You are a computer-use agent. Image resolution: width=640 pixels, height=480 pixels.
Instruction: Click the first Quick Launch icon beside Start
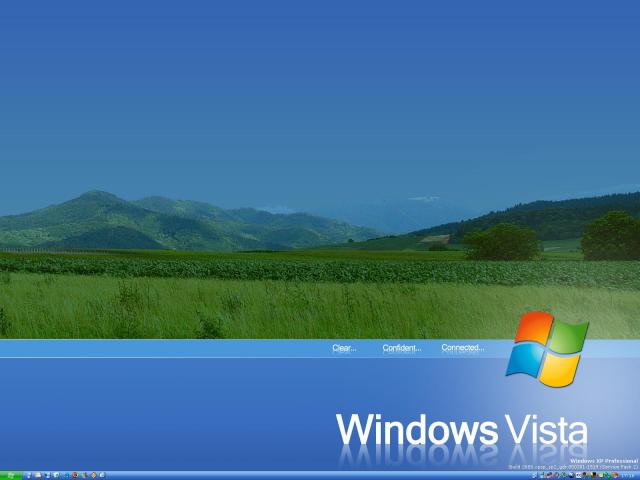[29, 476]
